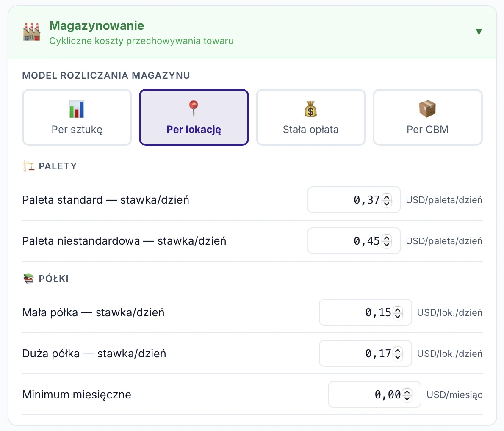Click the subtitle Cykliczne koszty przechowywania towaru

[141, 41]
